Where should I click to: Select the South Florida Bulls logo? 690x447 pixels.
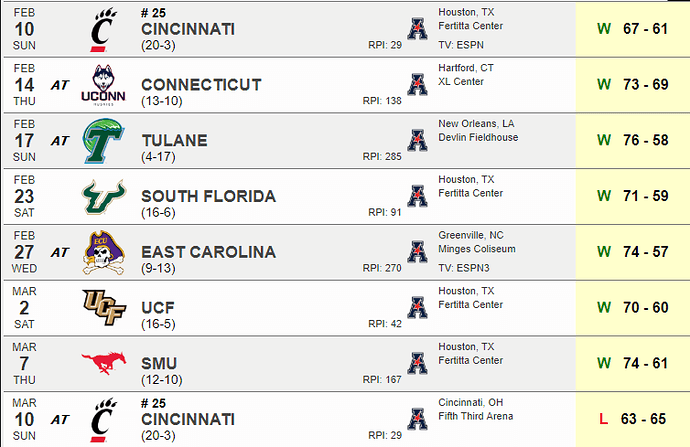pos(104,197)
